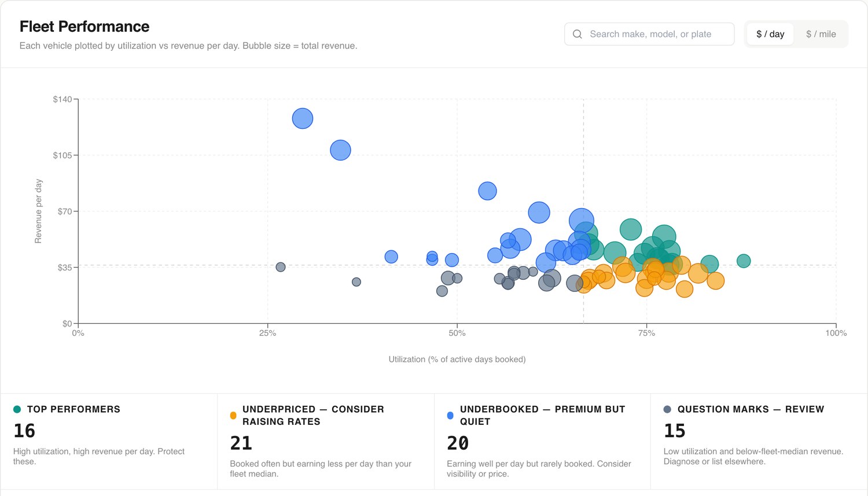The height and width of the screenshot is (496, 868).
Task: Click the orange Underpriced legend dot
Action: pyautogui.click(x=233, y=415)
